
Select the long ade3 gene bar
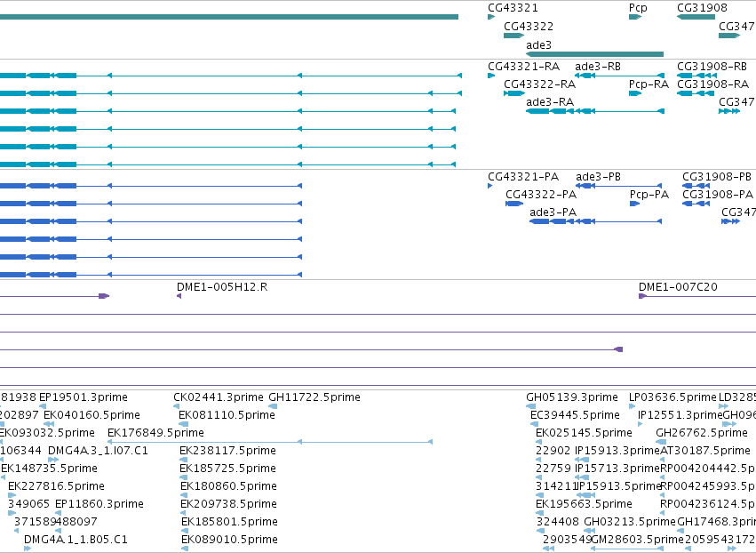tap(594, 54)
